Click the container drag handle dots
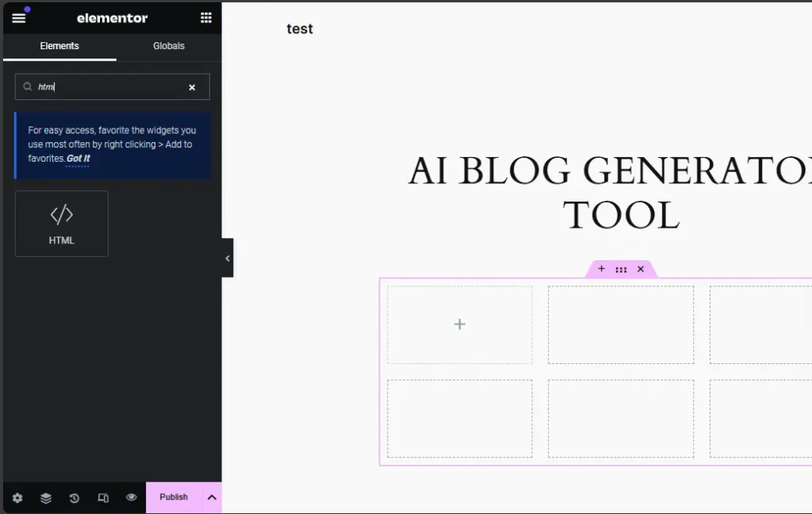 tap(621, 270)
